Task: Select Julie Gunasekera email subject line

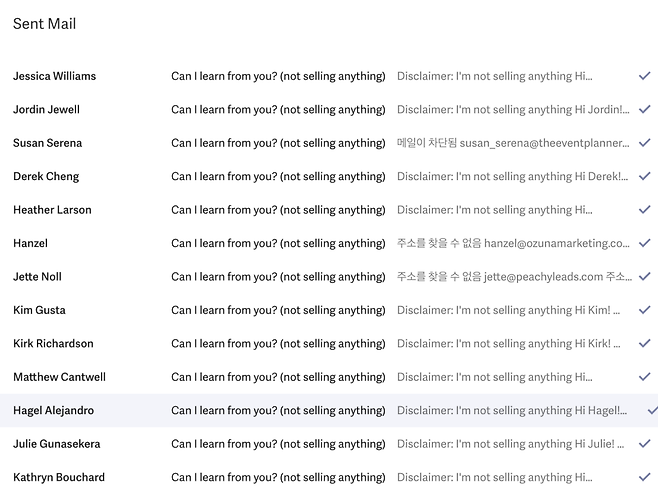Action: (278, 444)
